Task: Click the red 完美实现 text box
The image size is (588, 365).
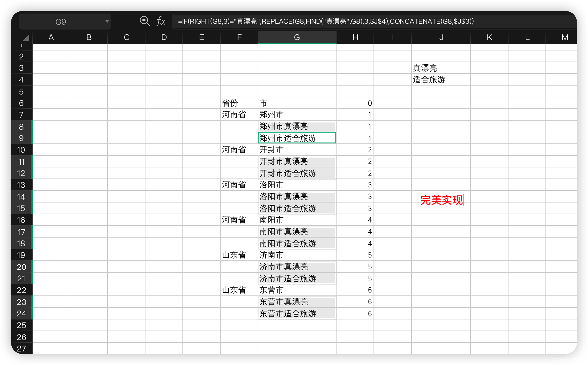Action: tap(442, 200)
